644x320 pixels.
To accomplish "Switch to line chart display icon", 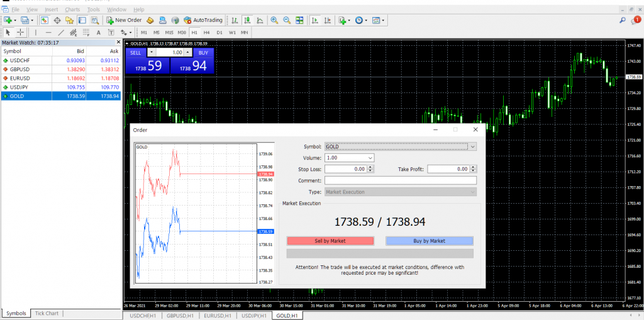I will click(260, 19).
